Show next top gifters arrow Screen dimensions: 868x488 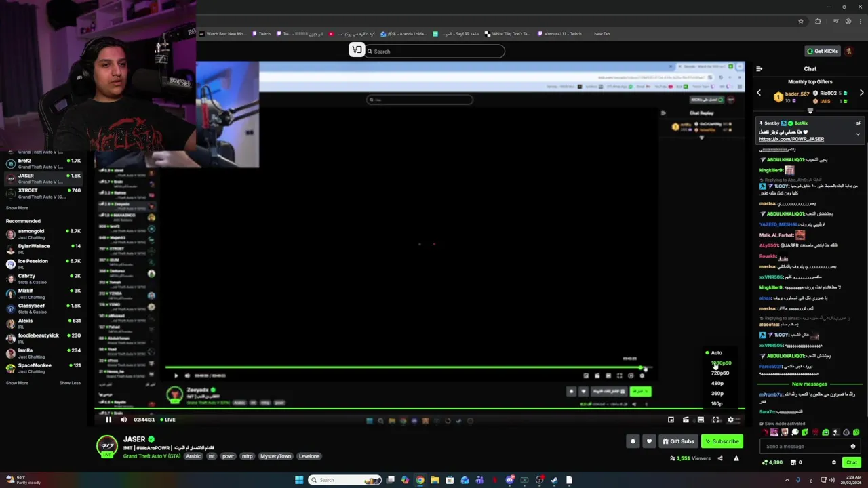tap(862, 93)
